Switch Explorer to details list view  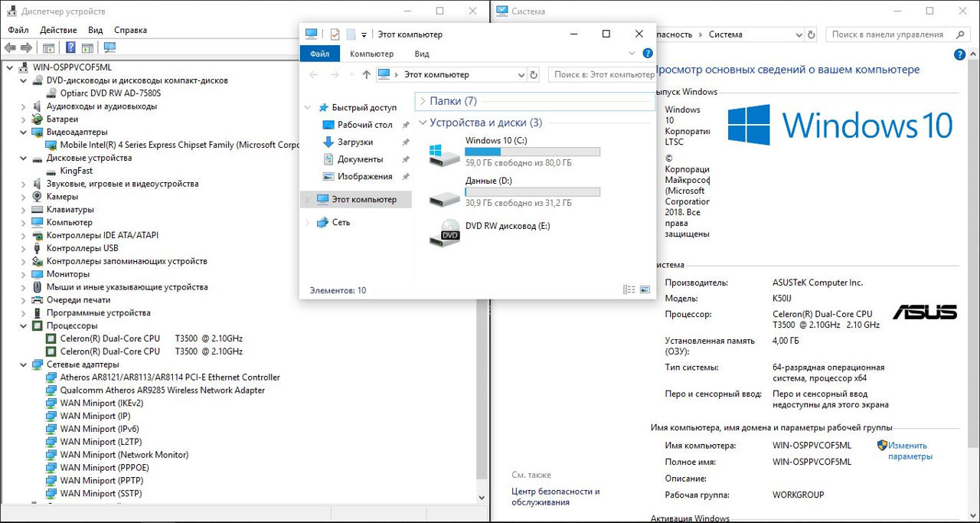(x=629, y=290)
